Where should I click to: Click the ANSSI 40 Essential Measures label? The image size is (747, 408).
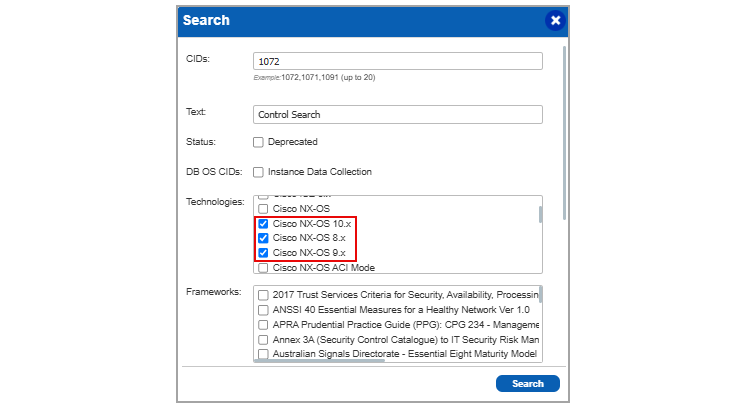[401, 310]
